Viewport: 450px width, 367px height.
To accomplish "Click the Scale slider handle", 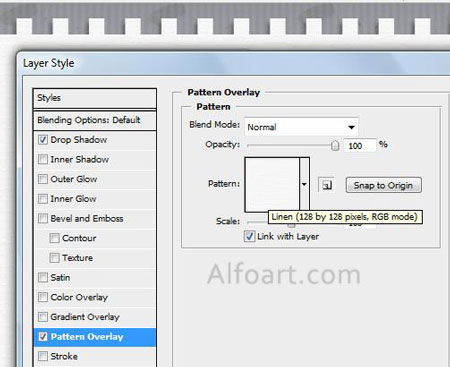I will tap(291, 225).
